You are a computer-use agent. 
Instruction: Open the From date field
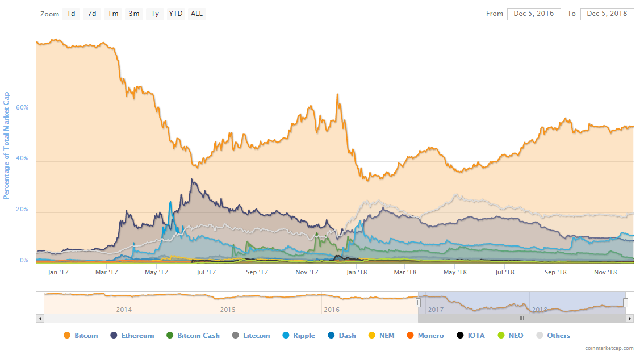tap(534, 14)
